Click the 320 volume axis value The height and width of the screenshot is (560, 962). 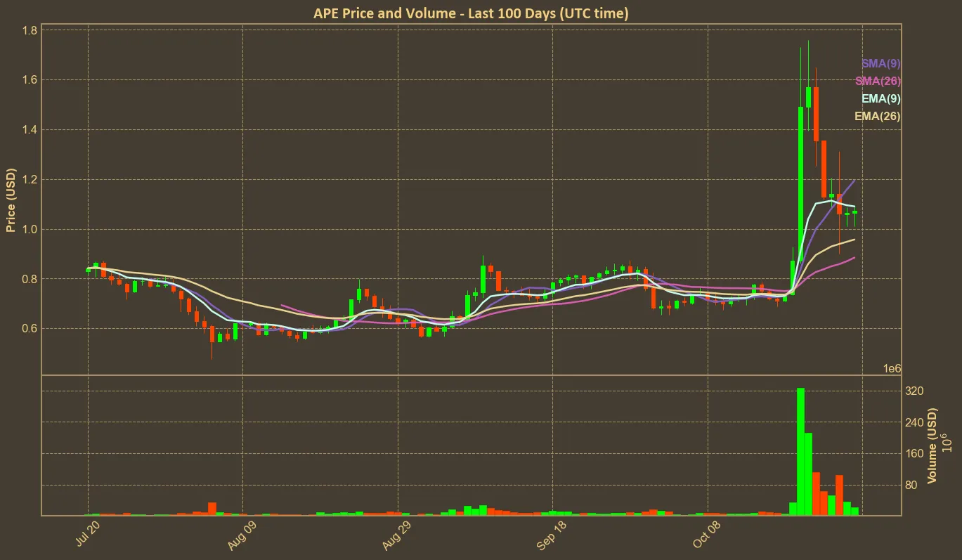(x=914, y=391)
